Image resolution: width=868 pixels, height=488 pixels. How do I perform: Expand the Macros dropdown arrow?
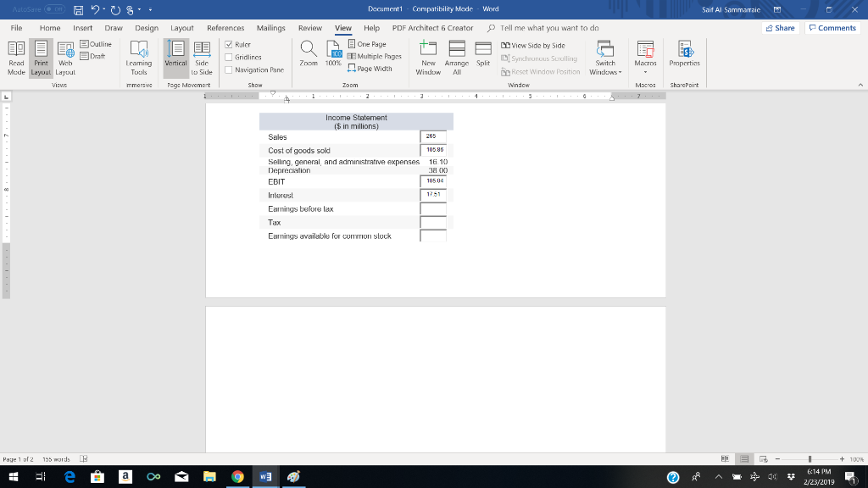click(645, 72)
